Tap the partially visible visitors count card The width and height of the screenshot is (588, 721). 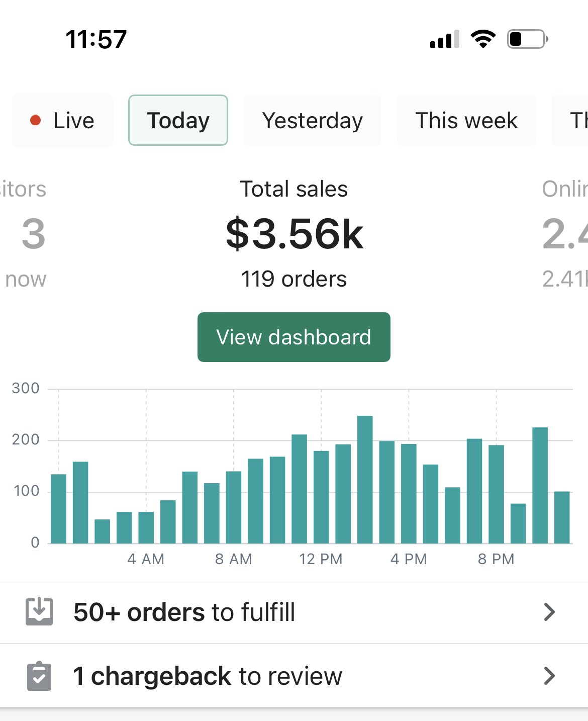pyautogui.click(x=28, y=234)
